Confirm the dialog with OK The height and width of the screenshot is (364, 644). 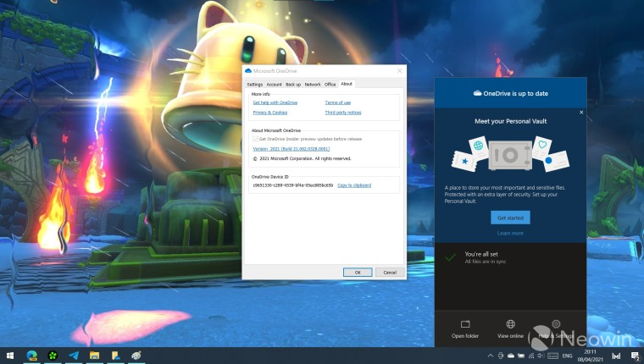[x=358, y=273]
